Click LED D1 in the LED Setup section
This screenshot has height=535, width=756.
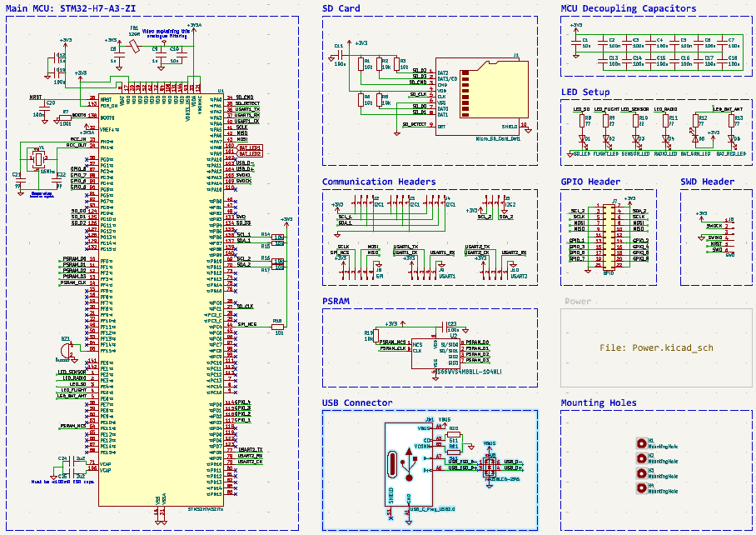(582, 139)
